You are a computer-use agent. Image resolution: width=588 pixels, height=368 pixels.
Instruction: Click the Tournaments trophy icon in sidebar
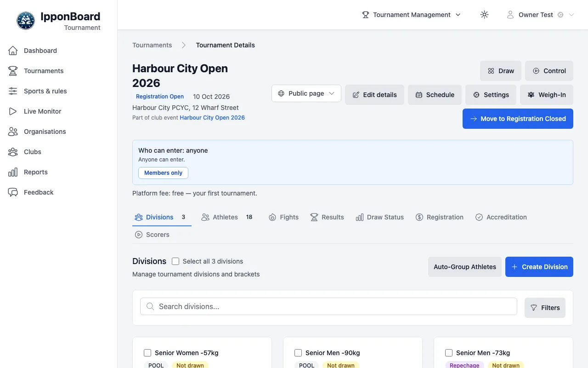[13, 71]
